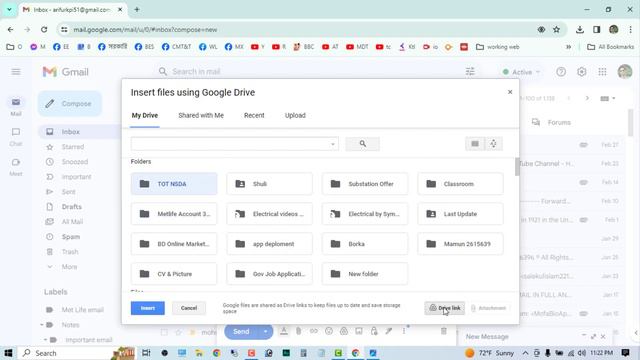Open Chrome downloads icon
Screen dimensions: 640x360
point(580,29)
